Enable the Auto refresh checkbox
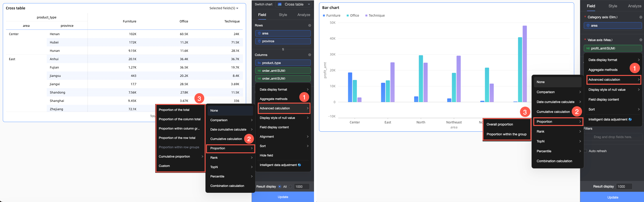 coord(585,151)
